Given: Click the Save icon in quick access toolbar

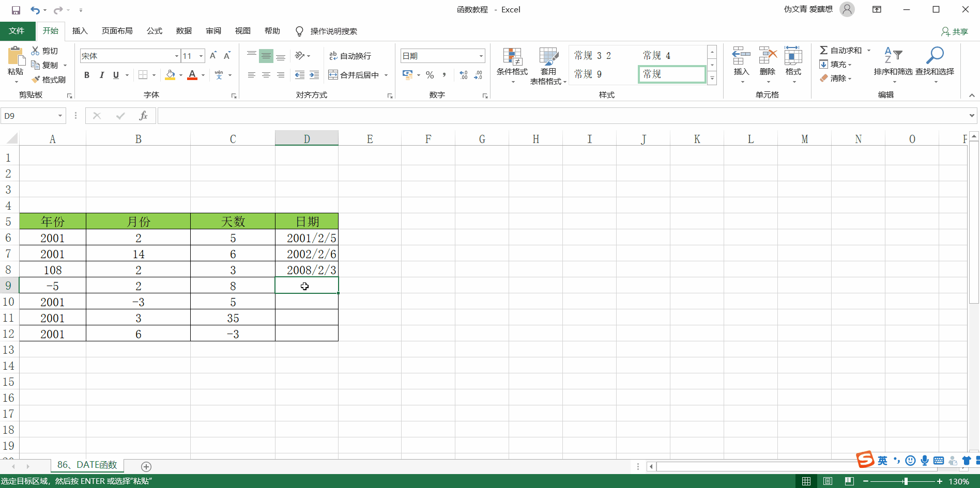Looking at the screenshot, I should (x=16, y=10).
